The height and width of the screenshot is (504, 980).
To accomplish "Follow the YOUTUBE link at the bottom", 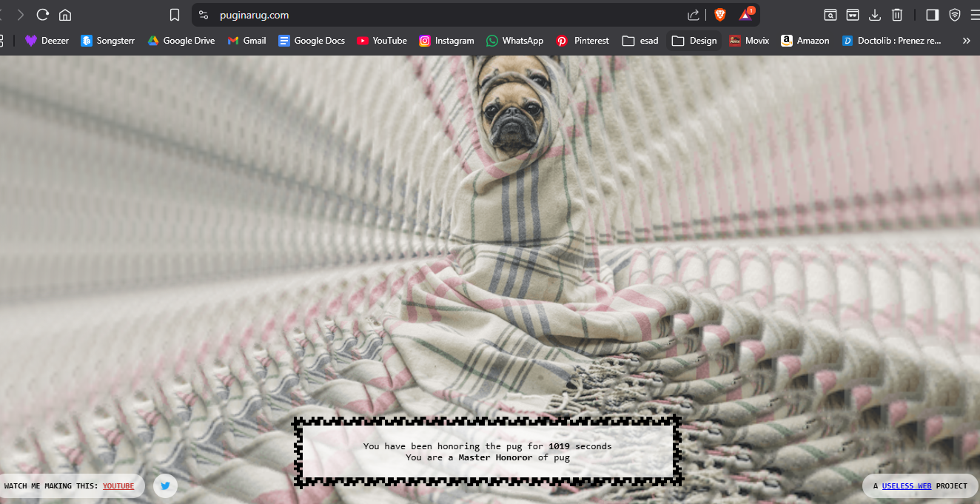I will pos(118,486).
